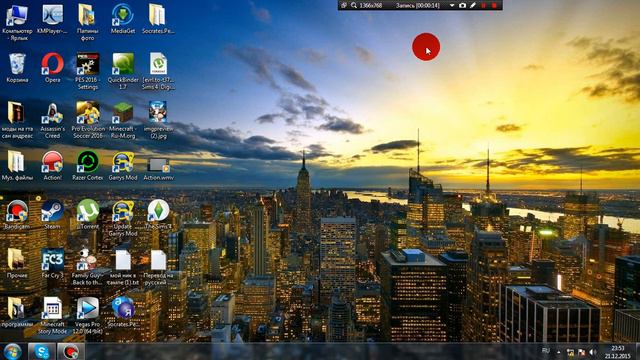
Task: Launch MediaGet shortcut
Action: [123, 16]
